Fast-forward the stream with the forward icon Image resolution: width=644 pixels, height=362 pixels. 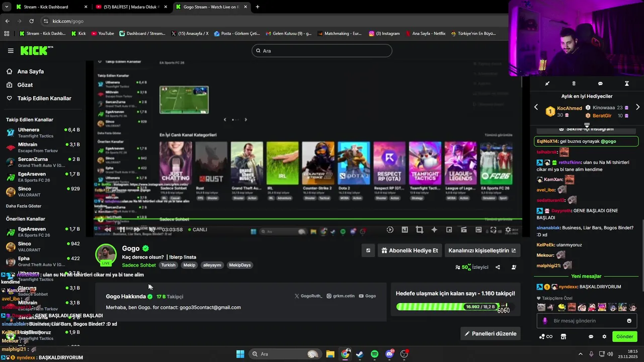[137, 230]
